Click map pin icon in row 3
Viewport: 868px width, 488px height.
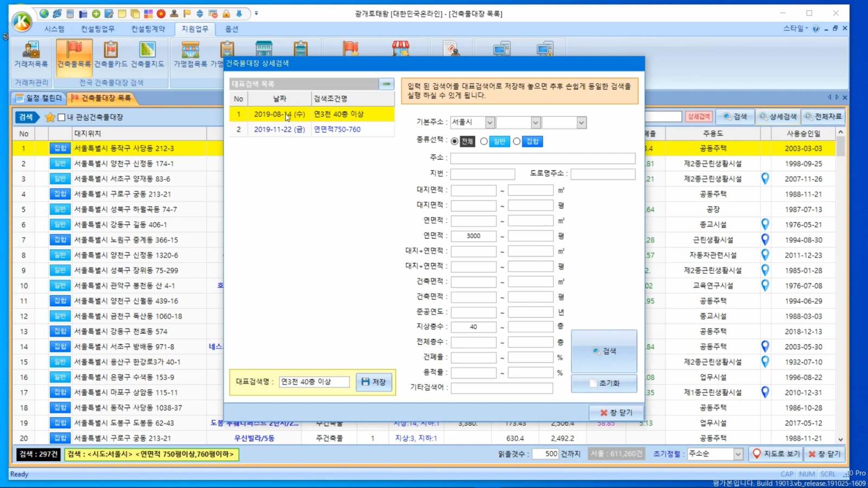(x=765, y=178)
